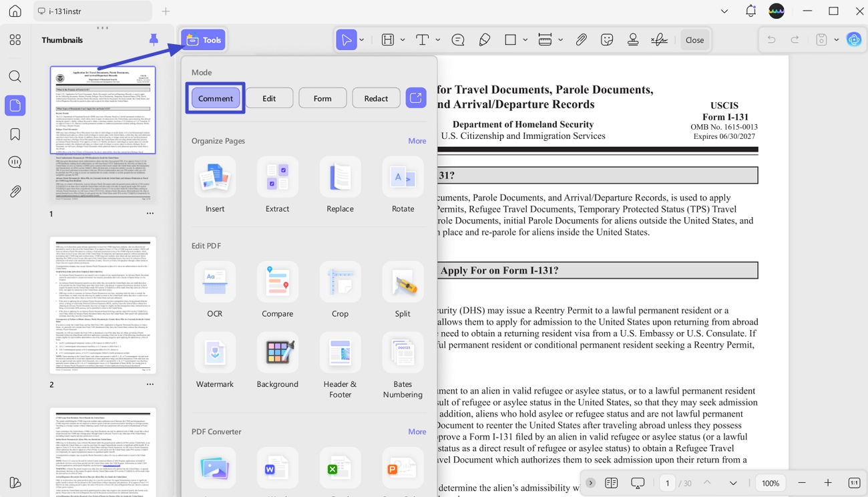Open the Header & Footer tool
The image size is (868, 497).
click(x=340, y=366)
